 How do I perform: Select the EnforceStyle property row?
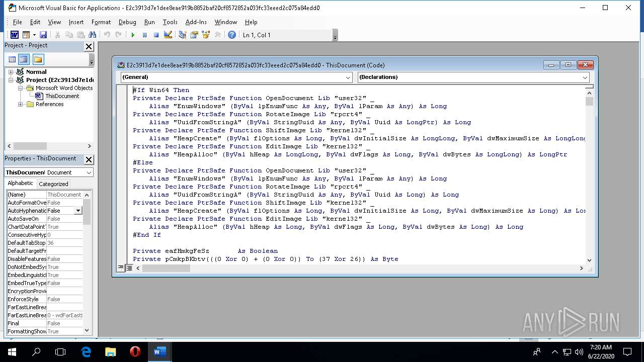[45, 299]
